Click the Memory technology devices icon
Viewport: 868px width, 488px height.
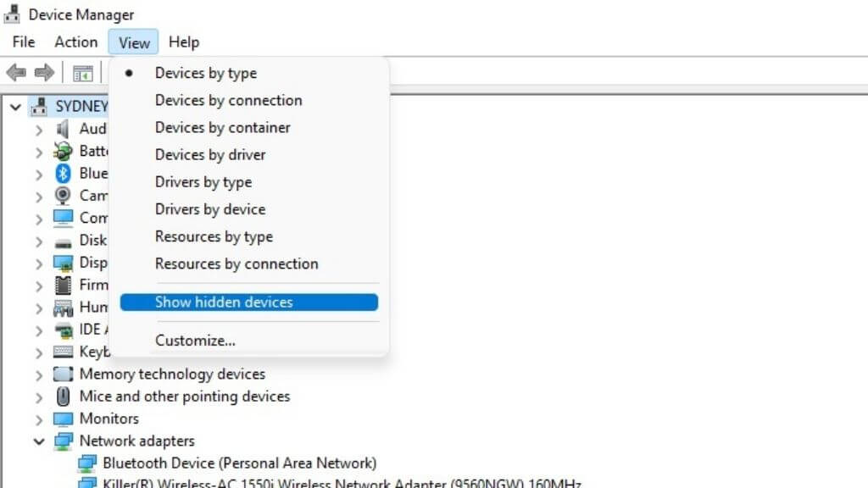[x=63, y=374]
